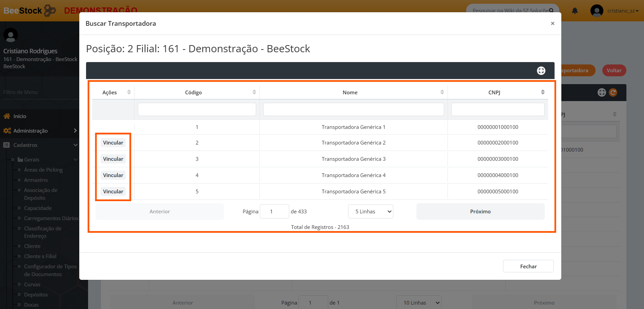The width and height of the screenshot is (644, 309).
Task: Open the Início menu item
Action: [20, 116]
